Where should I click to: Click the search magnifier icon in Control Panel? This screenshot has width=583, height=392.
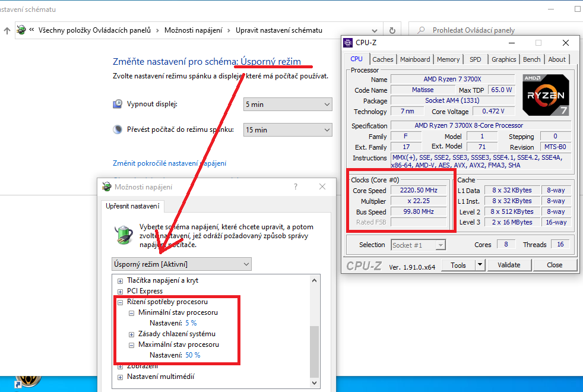tap(421, 30)
